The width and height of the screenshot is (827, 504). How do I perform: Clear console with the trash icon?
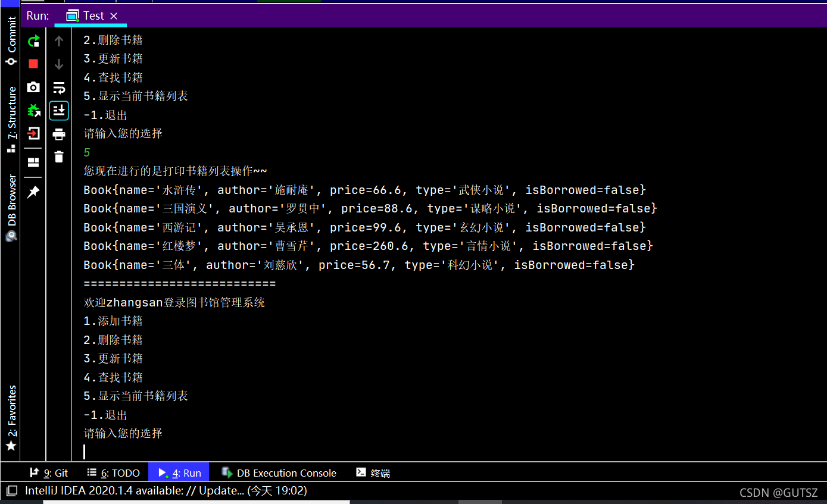[x=59, y=157]
